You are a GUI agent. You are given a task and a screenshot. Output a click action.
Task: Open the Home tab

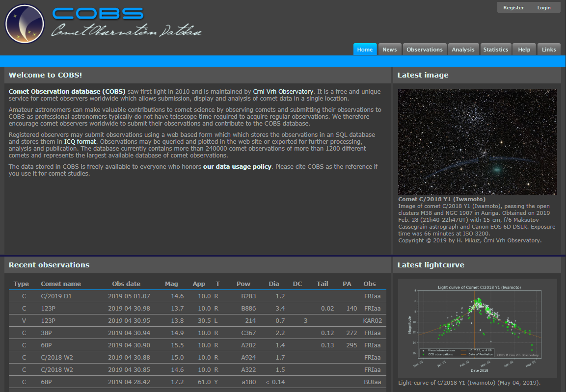coord(365,50)
